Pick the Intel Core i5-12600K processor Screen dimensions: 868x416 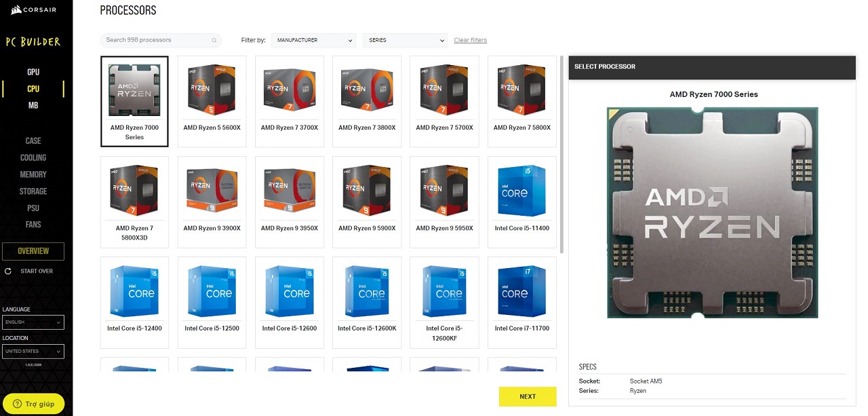point(367,302)
